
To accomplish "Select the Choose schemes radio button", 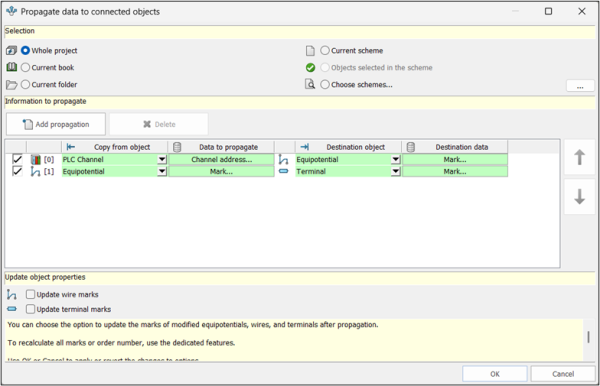I will 324,84.
